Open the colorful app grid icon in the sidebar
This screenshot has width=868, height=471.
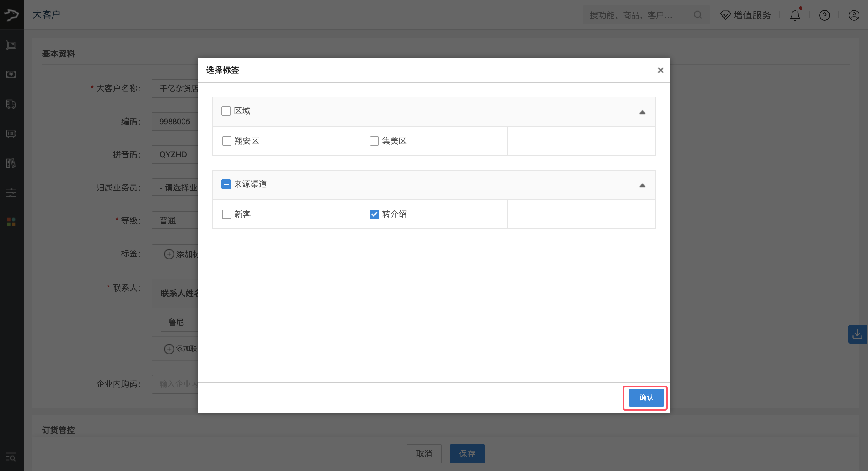11,221
